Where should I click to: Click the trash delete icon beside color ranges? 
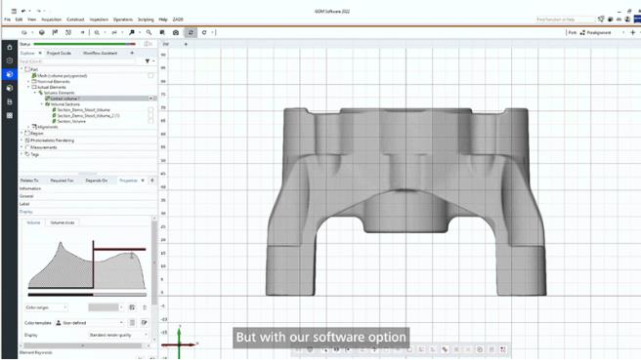(145, 307)
